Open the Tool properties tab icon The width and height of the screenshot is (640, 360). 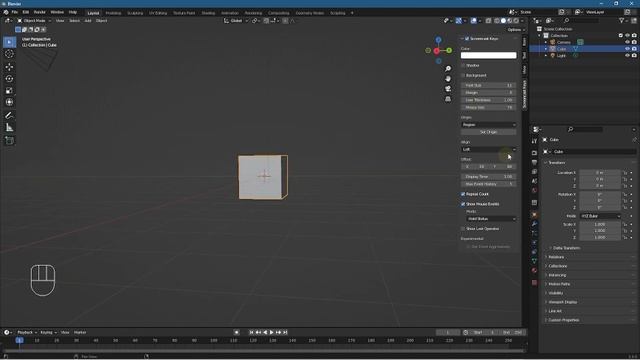(x=534, y=141)
